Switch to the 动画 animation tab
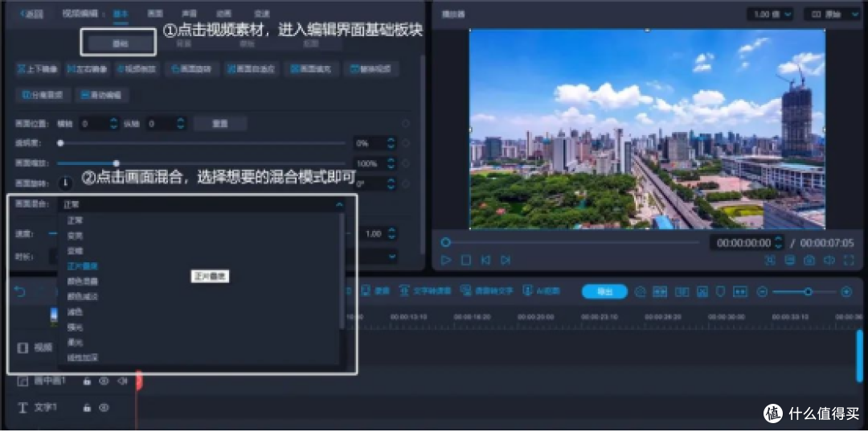 pyautogui.click(x=223, y=14)
